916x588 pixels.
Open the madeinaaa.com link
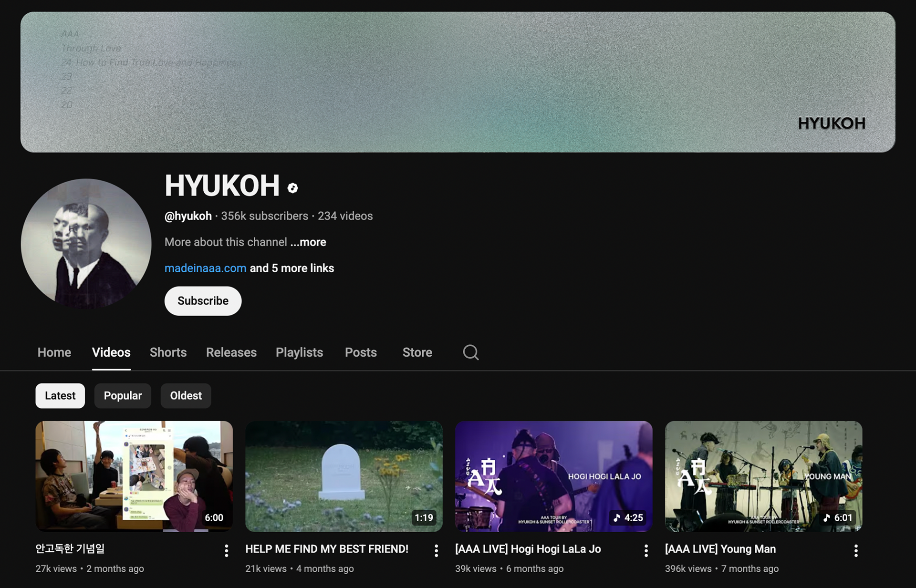click(x=205, y=268)
